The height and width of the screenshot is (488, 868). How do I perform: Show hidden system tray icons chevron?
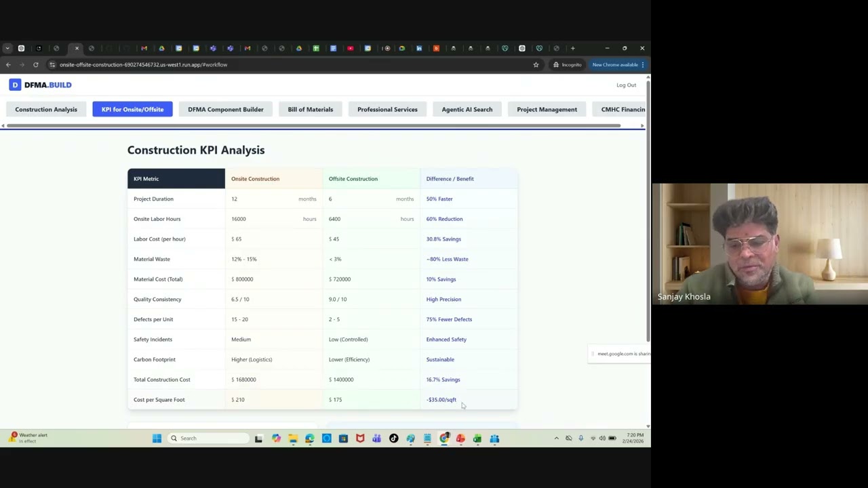click(x=557, y=438)
